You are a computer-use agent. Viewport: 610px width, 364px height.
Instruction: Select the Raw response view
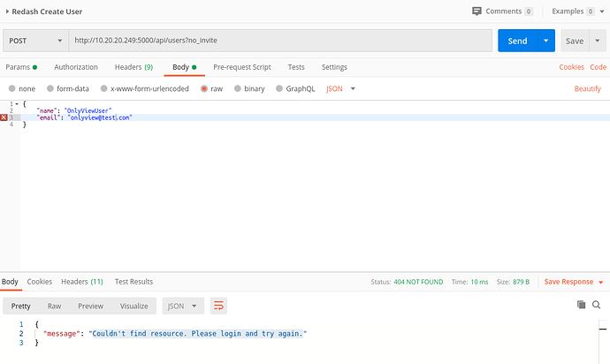coord(55,306)
